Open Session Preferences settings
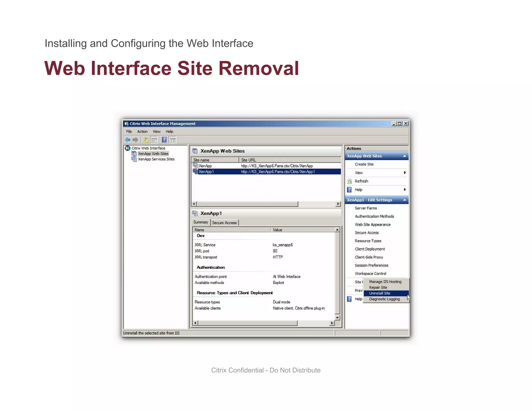The height and width of the screenshot is (411, 532). click(371, 265)
